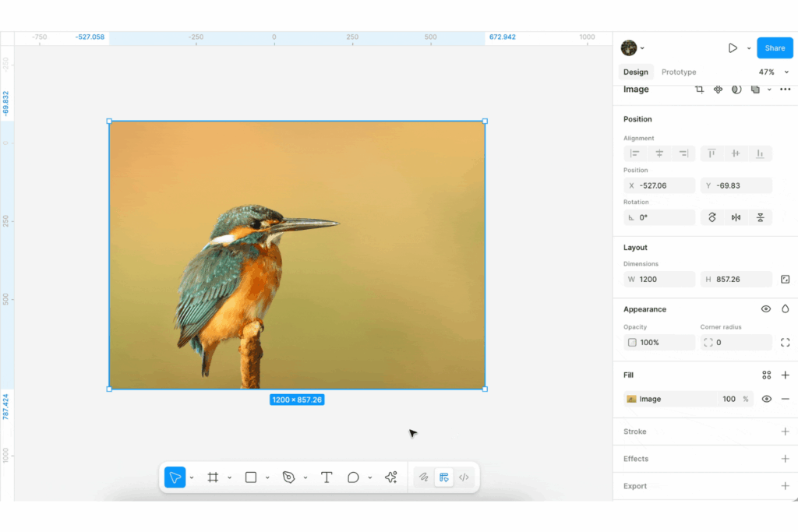Click the Align top icon
798x532 pixels.
[x=712, y=154]
